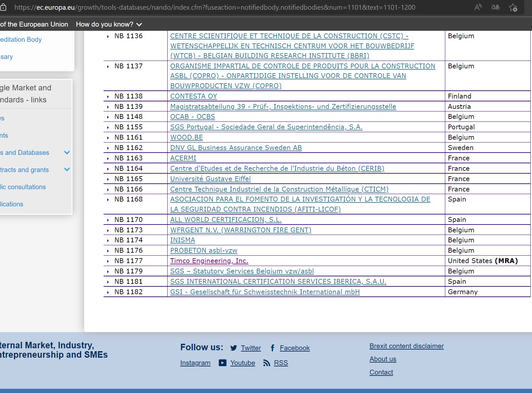The image size is (532, 393).
Task: Click the arrow bullet beside NB 1139
Action: 108,107
